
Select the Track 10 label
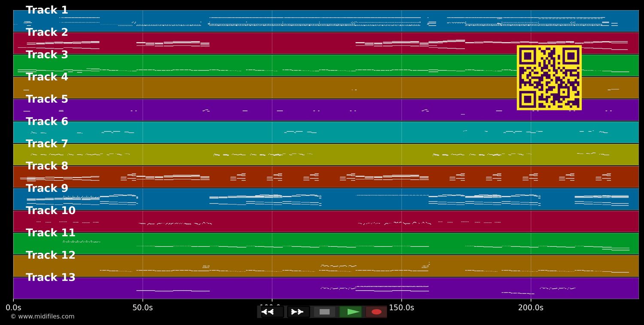coord(51,211)
